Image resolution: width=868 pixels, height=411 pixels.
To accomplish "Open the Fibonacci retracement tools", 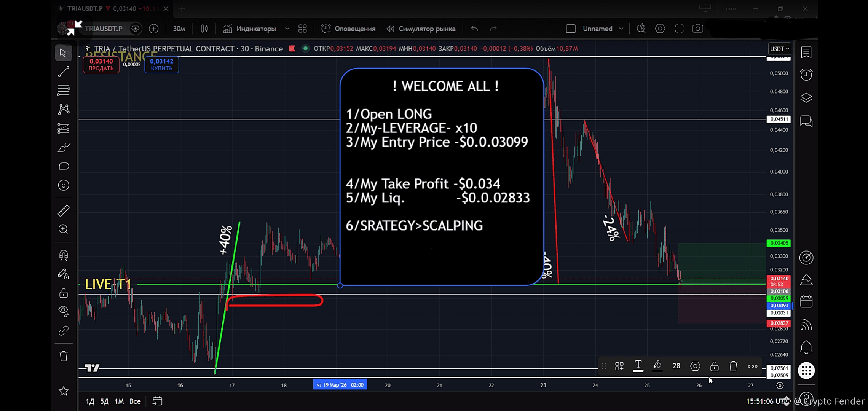I will (x=63, y=91).
